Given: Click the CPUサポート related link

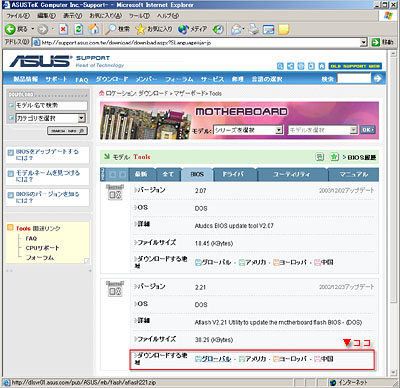Looking at the screenshot, I should tap(42, 248).
